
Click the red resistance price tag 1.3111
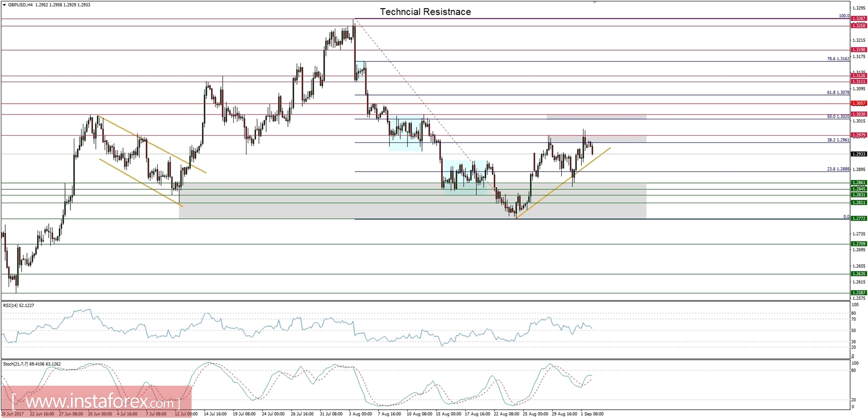point(859,82)
